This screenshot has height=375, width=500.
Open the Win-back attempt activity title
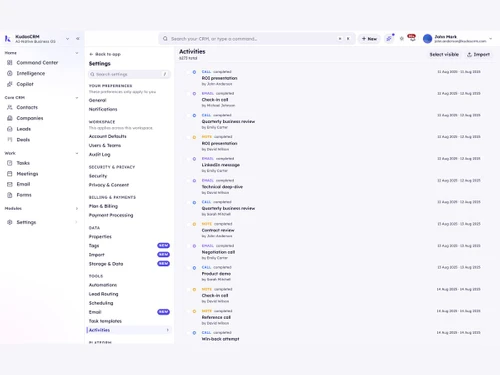(x=220, y=339)
